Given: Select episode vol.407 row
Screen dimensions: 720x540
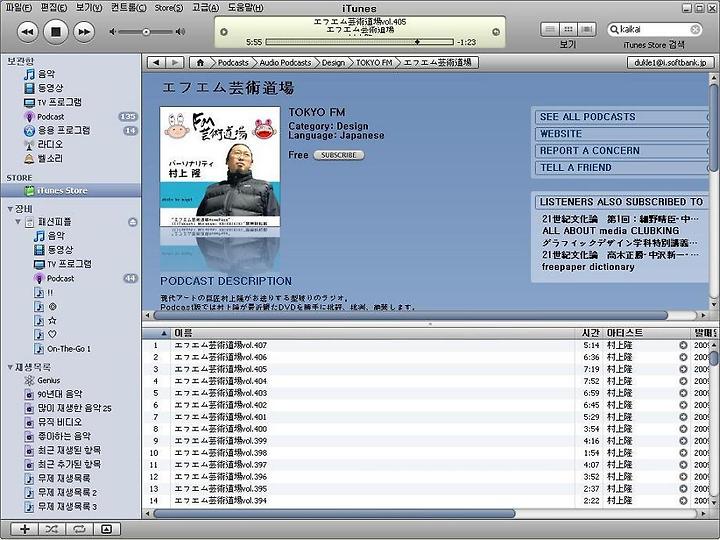Looking at the screenshot, I should pos(426,345).
